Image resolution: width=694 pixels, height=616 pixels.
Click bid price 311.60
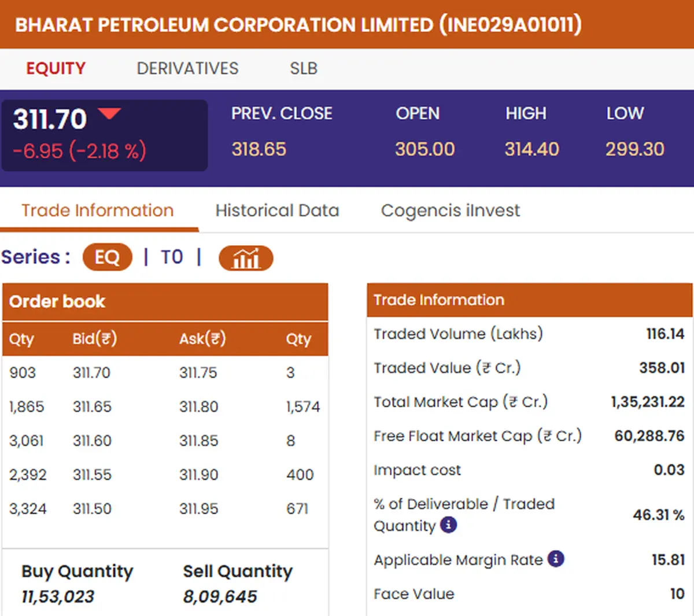pos(92,441)
